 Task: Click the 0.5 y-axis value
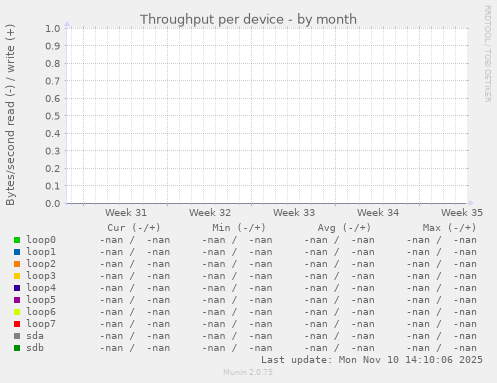coord(53,116)
